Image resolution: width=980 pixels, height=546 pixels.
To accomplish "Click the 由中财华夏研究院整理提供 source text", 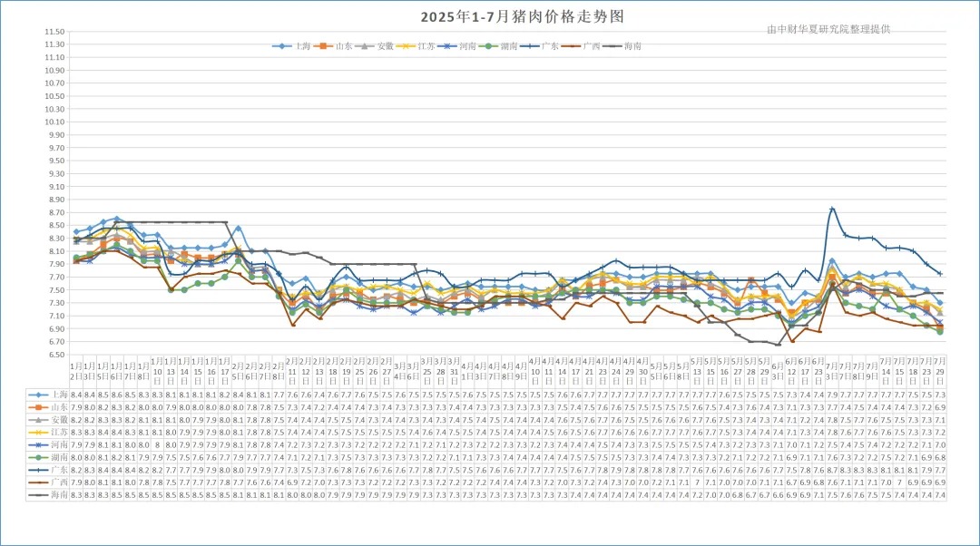I will (x=828, y=29).
